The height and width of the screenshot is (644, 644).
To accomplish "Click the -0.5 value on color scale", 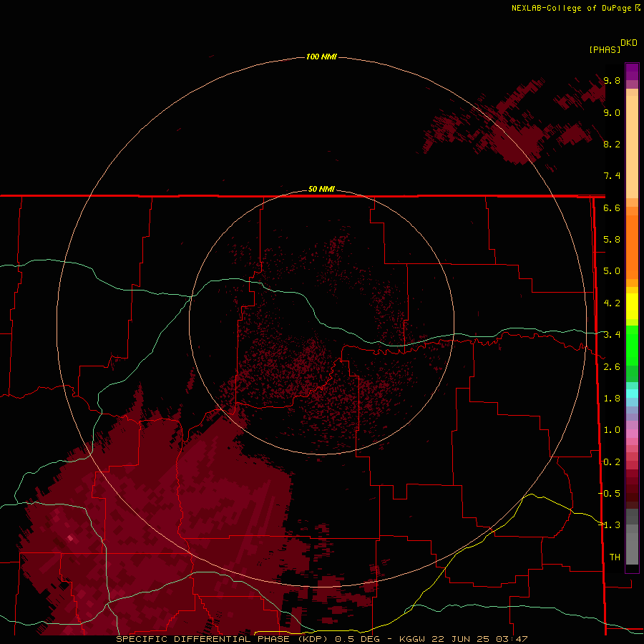I will [609, 494].
